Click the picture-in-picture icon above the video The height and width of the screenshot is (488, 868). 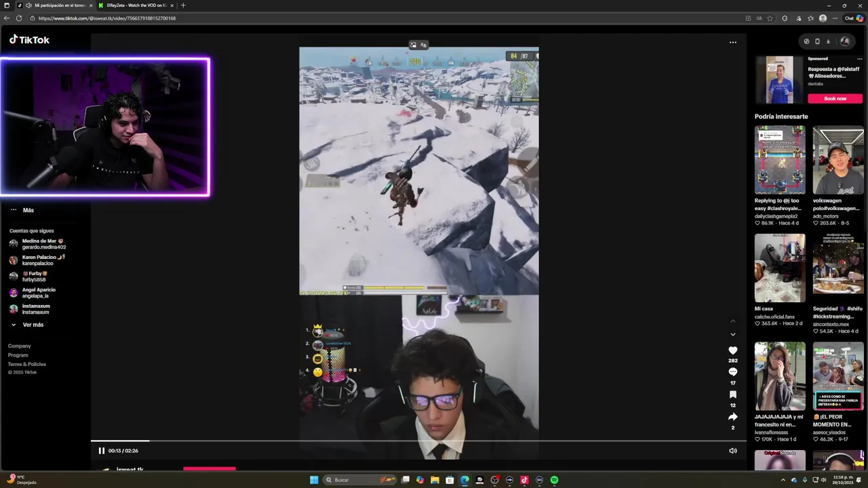413,45
